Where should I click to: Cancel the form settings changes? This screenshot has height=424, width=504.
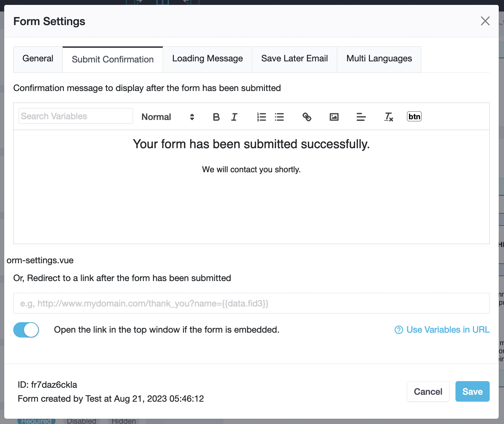(x=428, y=392)
